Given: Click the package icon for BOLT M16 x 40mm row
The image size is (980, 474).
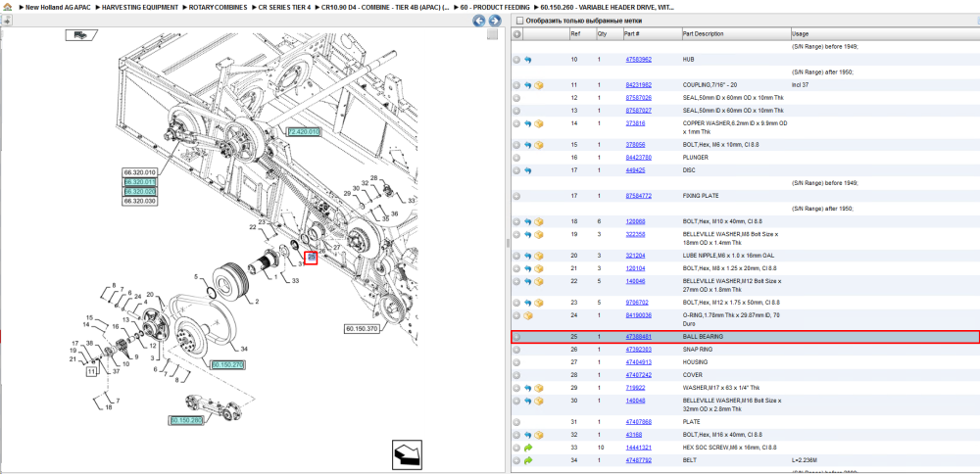Looking at the screenshot, I should [539, 435].
